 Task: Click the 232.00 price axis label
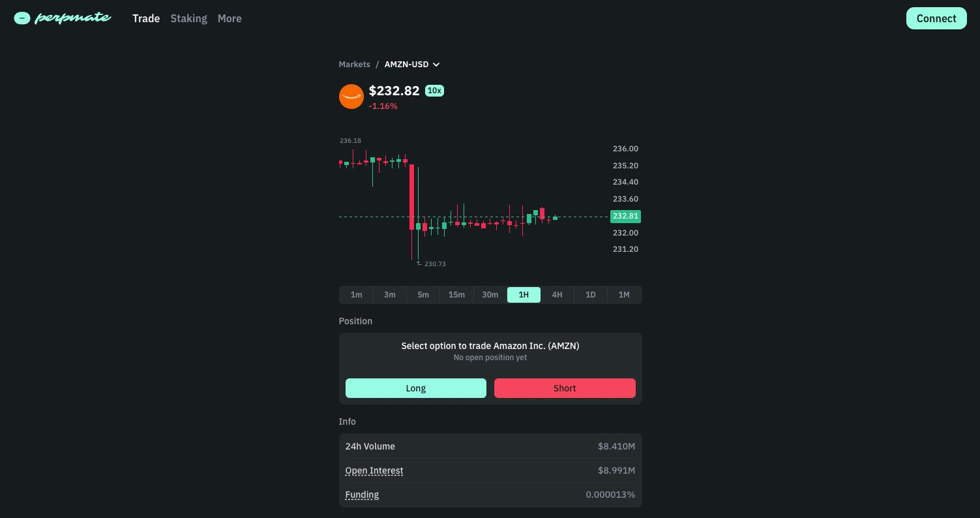point(625,233)
